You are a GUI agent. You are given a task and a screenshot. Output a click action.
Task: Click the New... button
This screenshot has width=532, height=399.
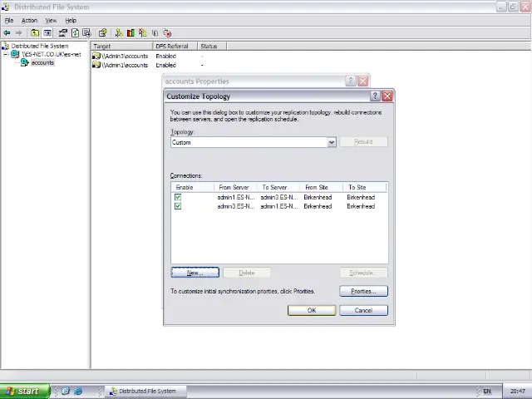(195, 273)
